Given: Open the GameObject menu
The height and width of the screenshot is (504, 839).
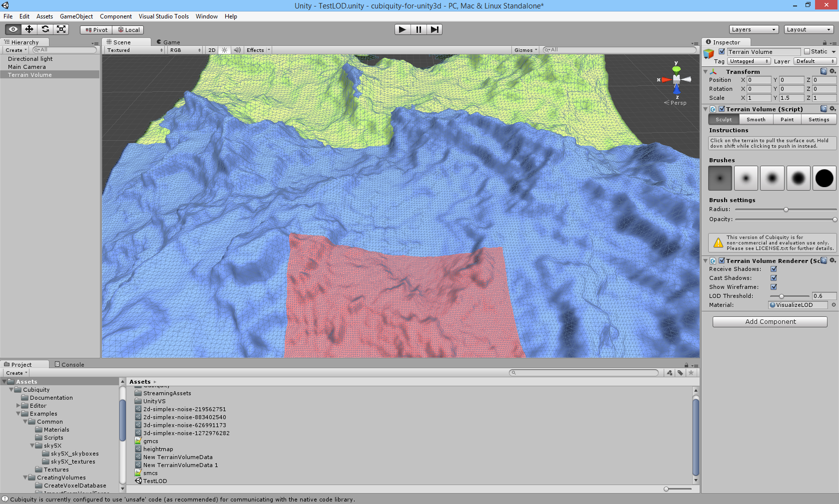Looking at the screenshot, I should (x=76, y=16).
